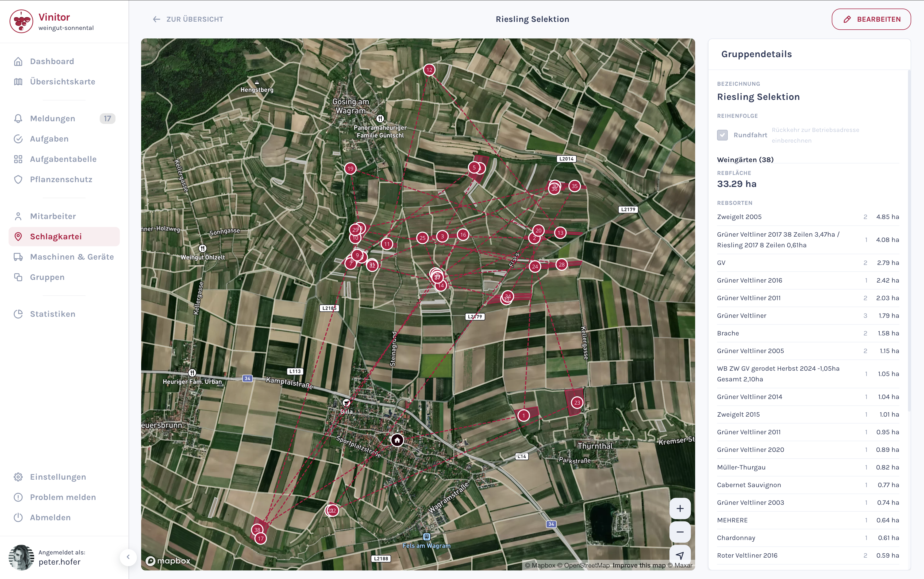Click the map zoom out minus button
The width and height of the screenshot is (924, 579).
click(x=680, y=531)
